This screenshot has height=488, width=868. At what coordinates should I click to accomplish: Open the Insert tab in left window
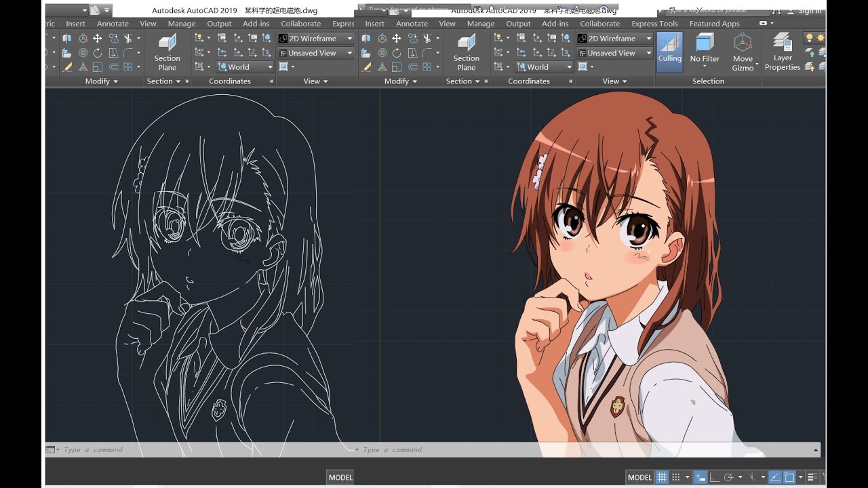point(75,24)
